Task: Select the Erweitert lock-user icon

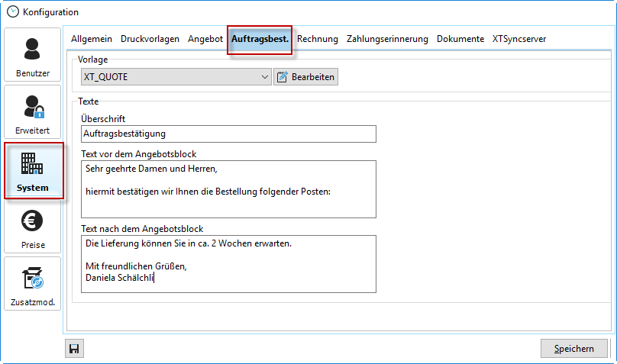Action: (x=33, y=112)
